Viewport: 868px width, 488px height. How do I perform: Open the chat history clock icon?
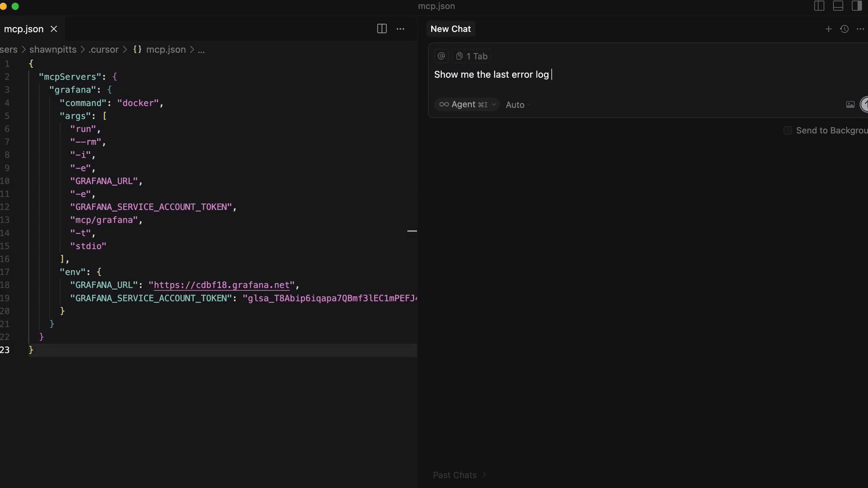pyautogui.click(x=844, y=29)
